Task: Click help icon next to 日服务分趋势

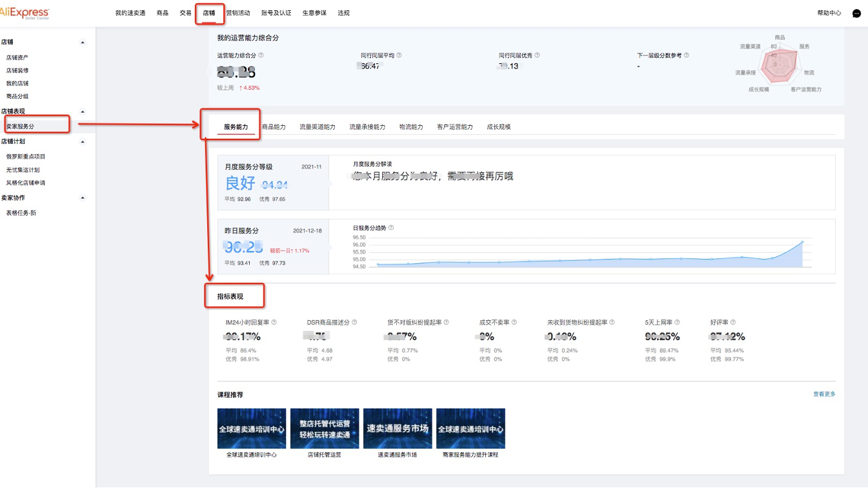Action: [391, 228]
